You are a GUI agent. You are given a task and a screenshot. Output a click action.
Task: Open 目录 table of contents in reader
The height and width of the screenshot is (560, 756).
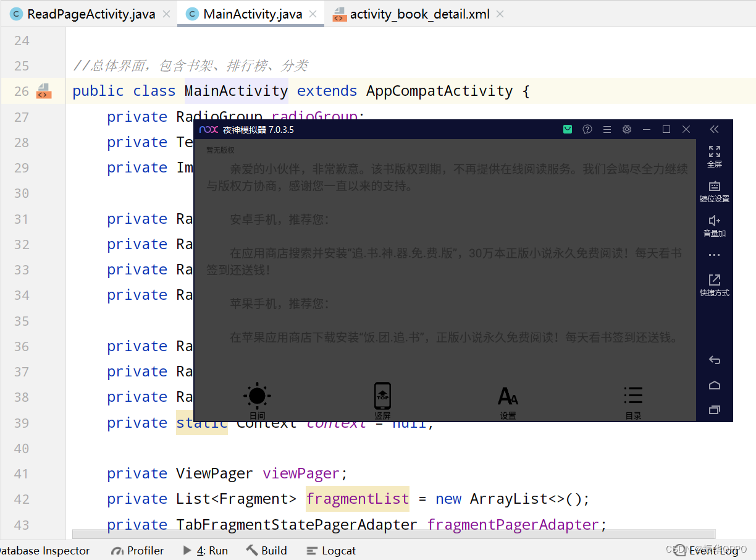click(x=633, y=402)
